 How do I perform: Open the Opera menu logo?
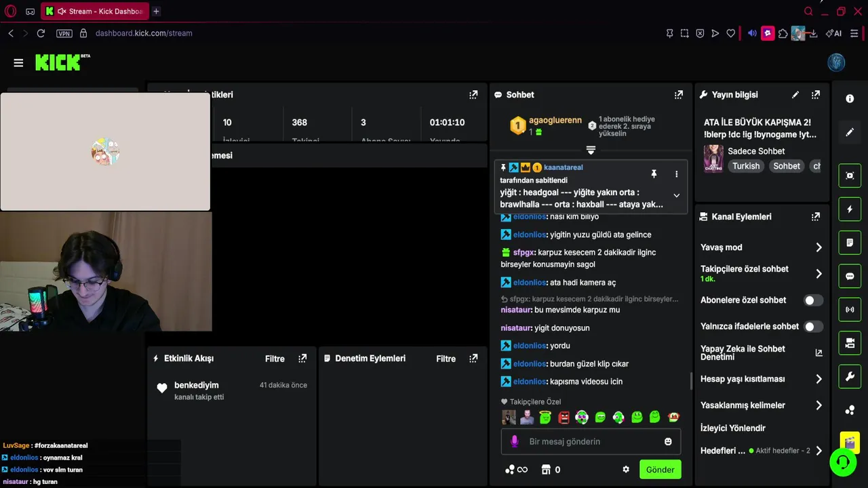[10, 12]
